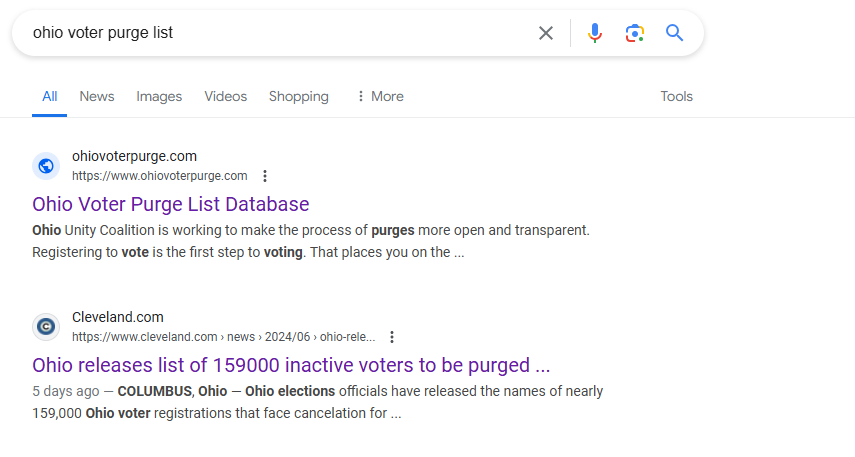Click the cleveland.com news breadcrumb URL
Image resolution: width=855 pixels, height=457 pixels.
(224, 337)
